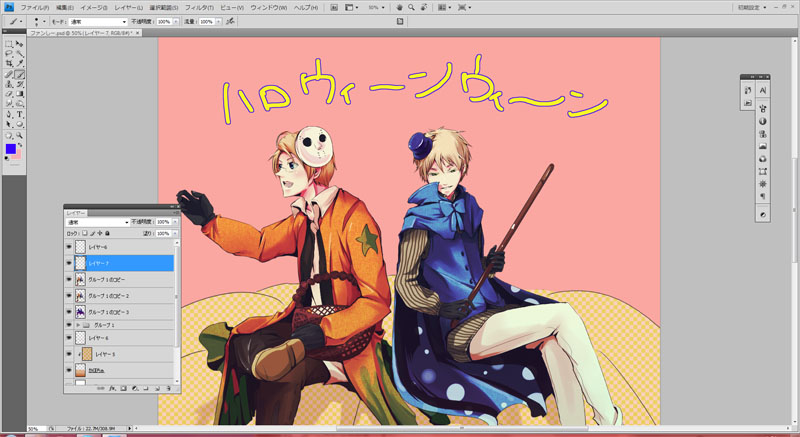Delete layer with trash icon
The height and width of the screenshot is (437, 800).
(x=168, y=389)
